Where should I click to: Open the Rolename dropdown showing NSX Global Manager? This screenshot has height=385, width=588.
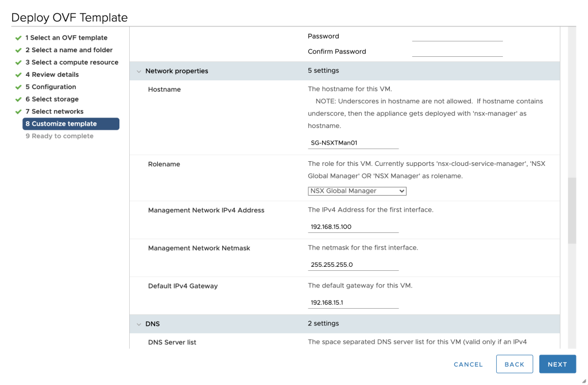click(357, 191)
